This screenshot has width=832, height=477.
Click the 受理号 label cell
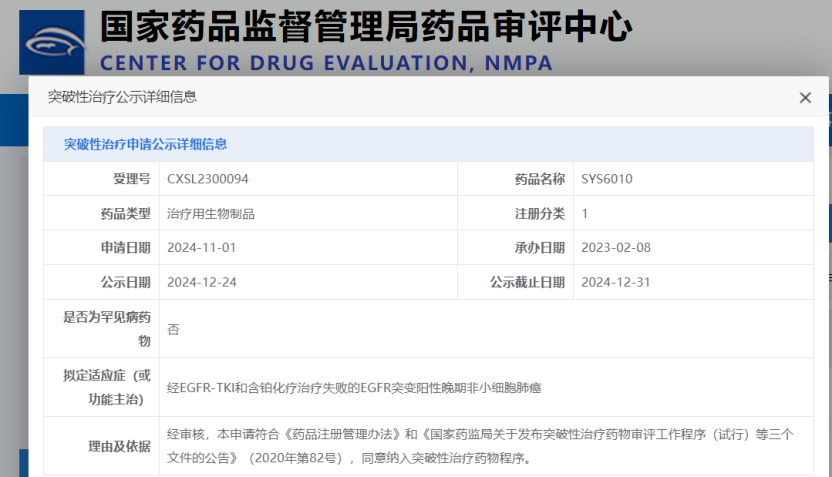click(x=101, y=179)
